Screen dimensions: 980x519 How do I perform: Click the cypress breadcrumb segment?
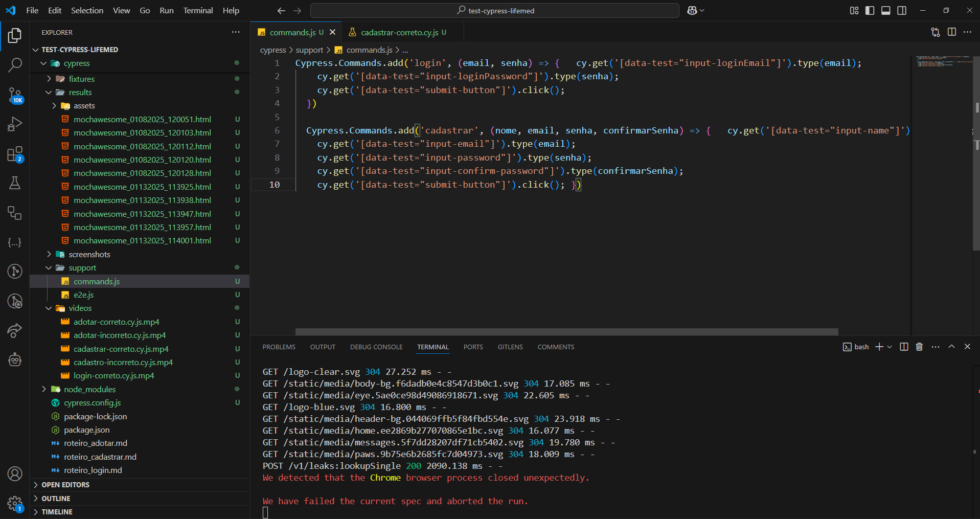[x=273, y=50]
